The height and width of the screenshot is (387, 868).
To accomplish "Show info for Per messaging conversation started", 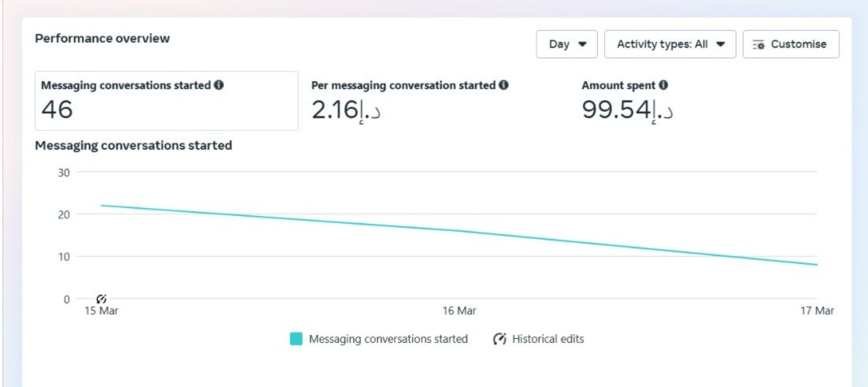I will click(503, 85).
